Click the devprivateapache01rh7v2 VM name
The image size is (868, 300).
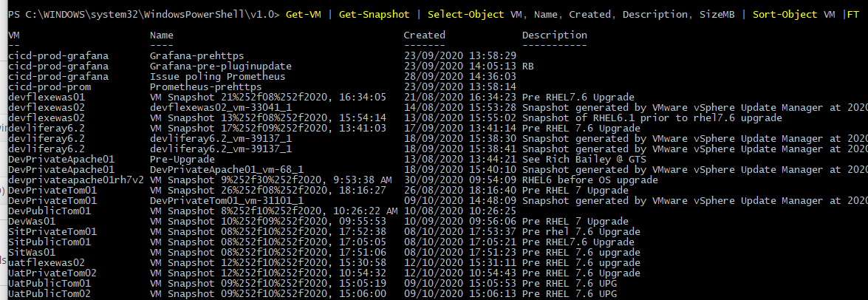(x=76, y=180)
